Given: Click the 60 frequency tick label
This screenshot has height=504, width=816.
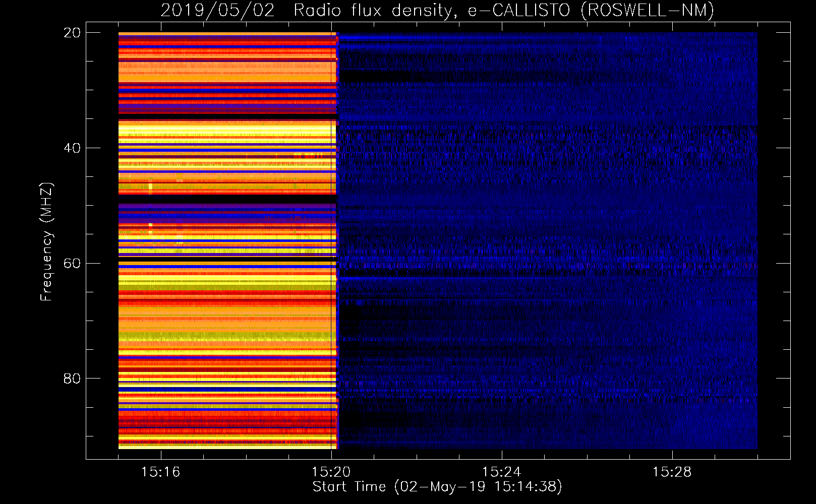Looking at the screenshot, I should click(72, 264).
